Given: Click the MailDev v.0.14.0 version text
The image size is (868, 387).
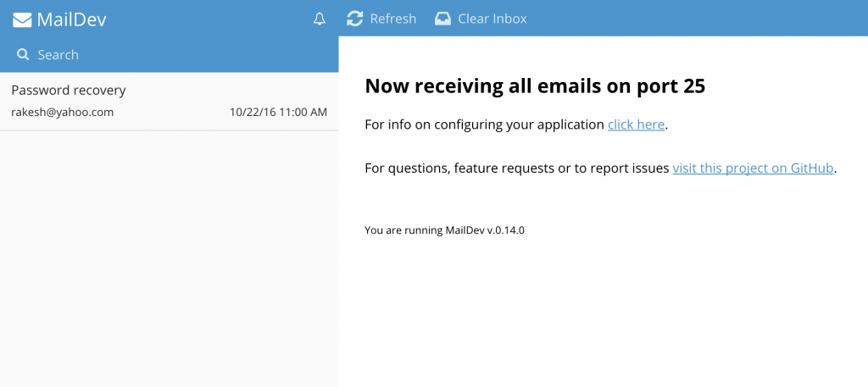Looking at the screenshot, I should pos(444,229).
